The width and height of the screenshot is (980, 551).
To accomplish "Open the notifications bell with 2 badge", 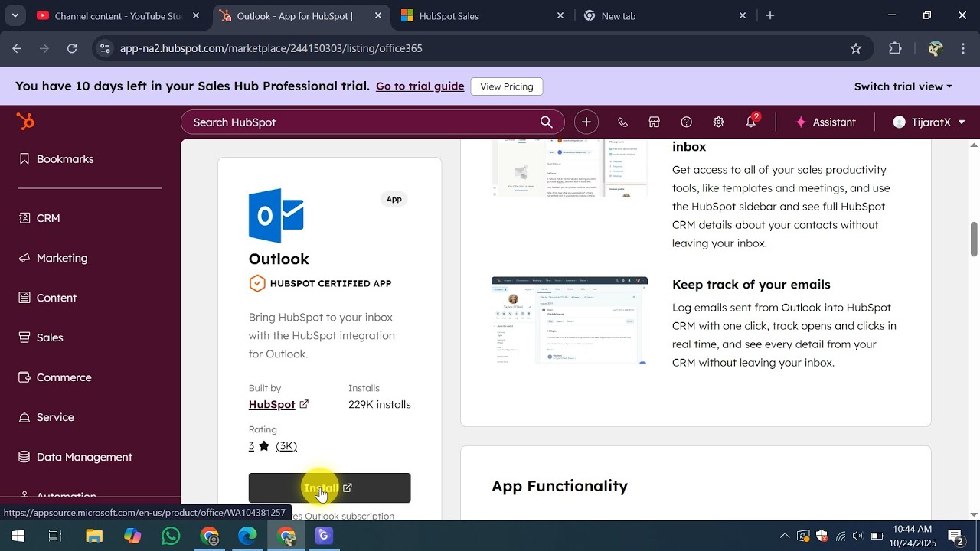I will point(751,122).
